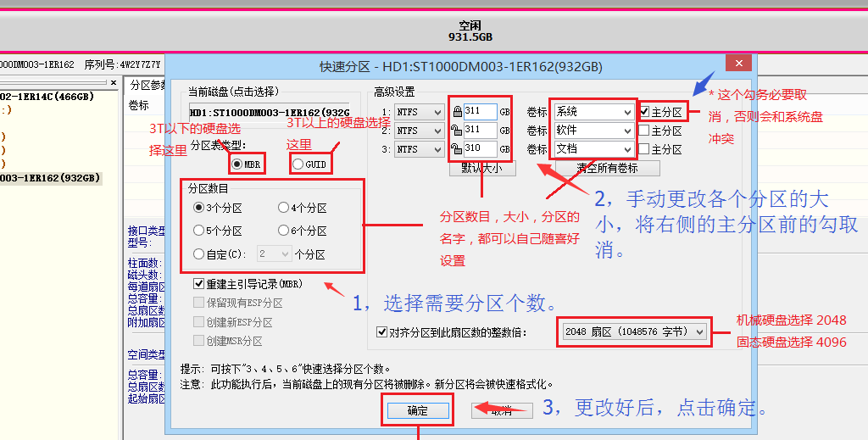Image resolution: width=868 pixels, height=440 pixels.
Task: Click the 默认大小 button
Action: click(481, 168)
